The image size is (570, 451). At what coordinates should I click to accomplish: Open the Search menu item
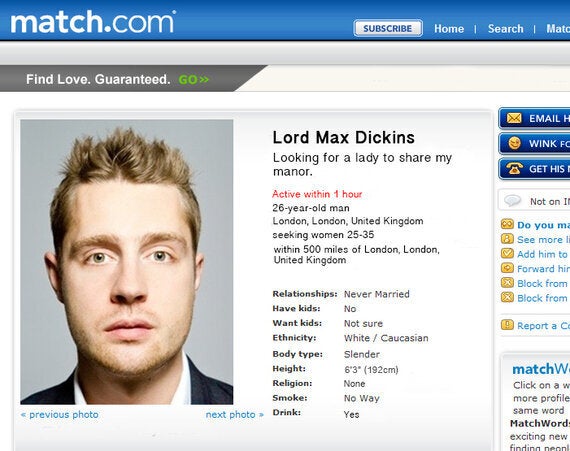[x=506, y=29]
